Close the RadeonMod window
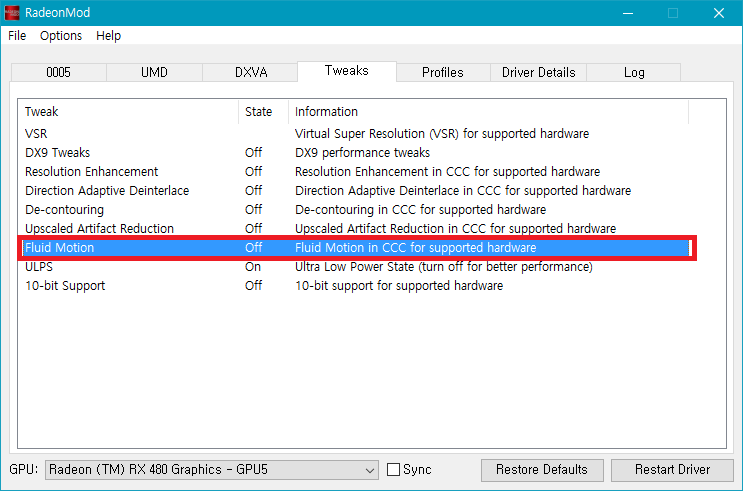The width and height of the screenshot is (743, 491). [x=719, y=13]
